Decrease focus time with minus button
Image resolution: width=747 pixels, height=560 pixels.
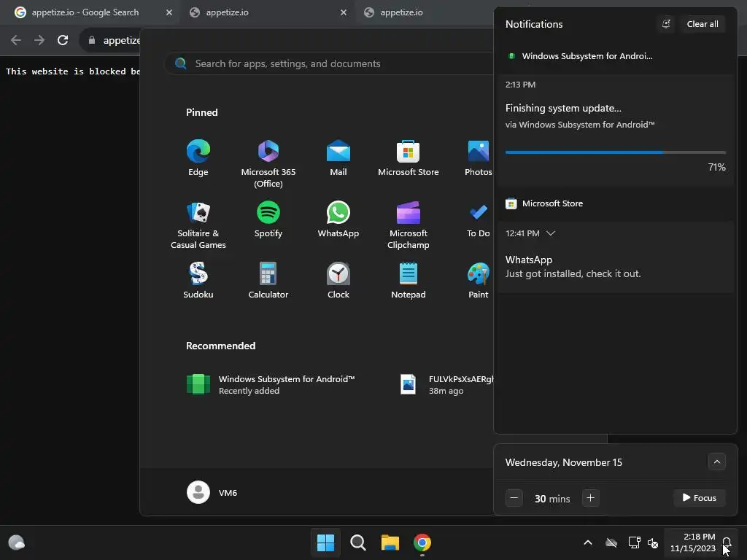[x=514, y=498]
